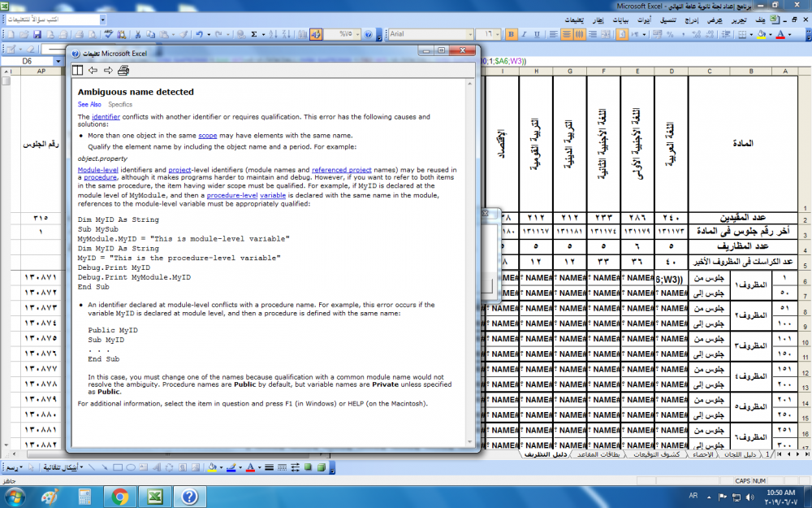This screenshot has width=812, height=508.
Task: Select column header D in the worksheet
Action: 672,72
